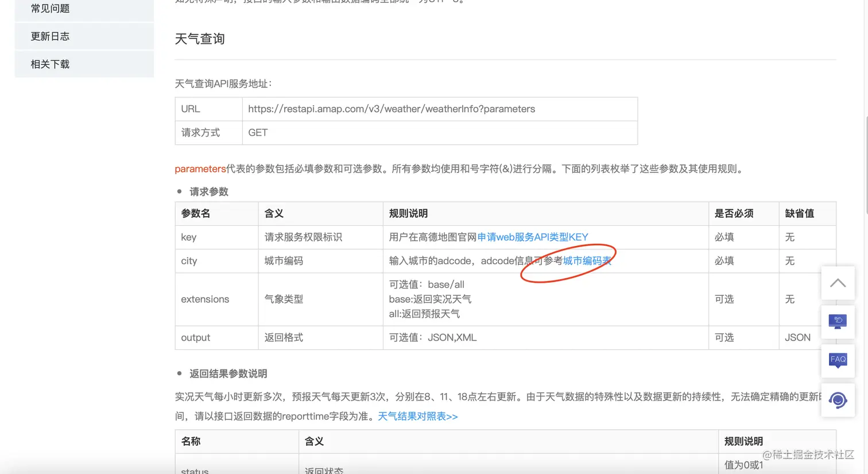This screenshot has height=474, width=868.
Task: Click the city parameter name cell
Action: (x=216, y=261)
